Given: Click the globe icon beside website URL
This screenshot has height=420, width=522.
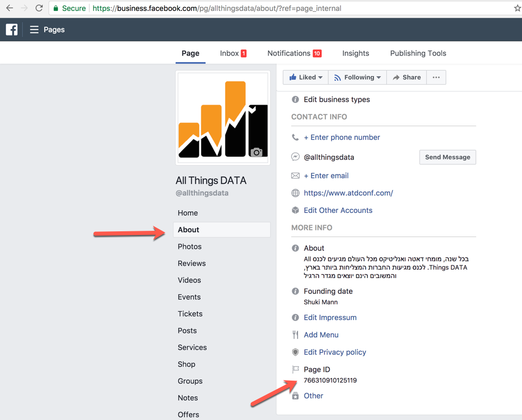Looking at the screenshot, I should coord(295,193).
